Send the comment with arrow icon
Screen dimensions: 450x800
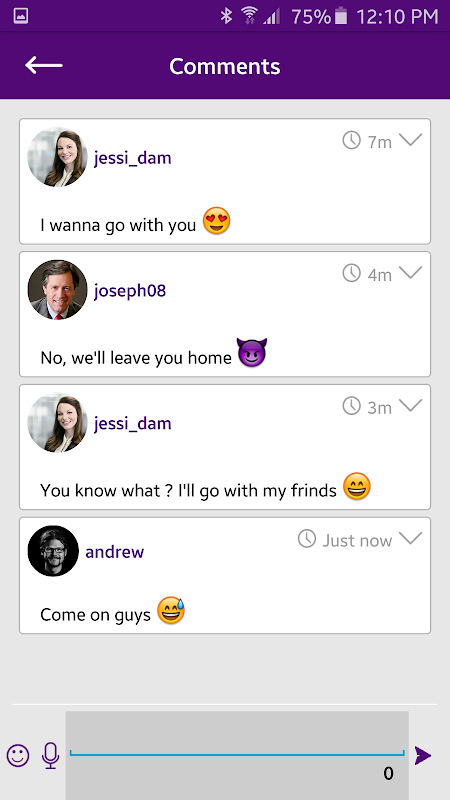click(x=423, y=756)
